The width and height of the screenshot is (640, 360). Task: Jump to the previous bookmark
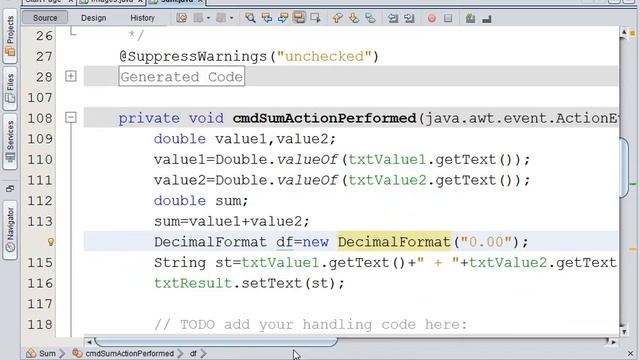(x=337, y=18)
